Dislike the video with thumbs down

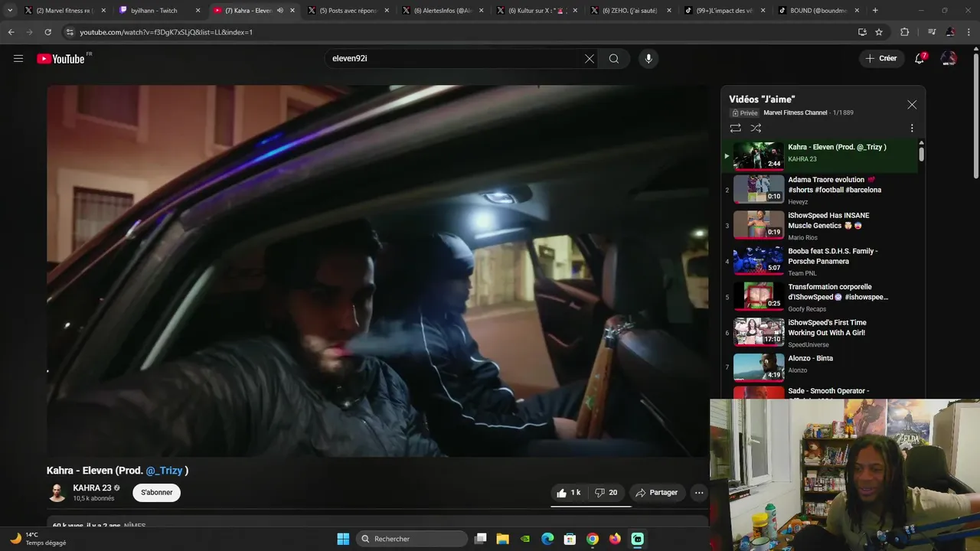click(x=608, y=493)
